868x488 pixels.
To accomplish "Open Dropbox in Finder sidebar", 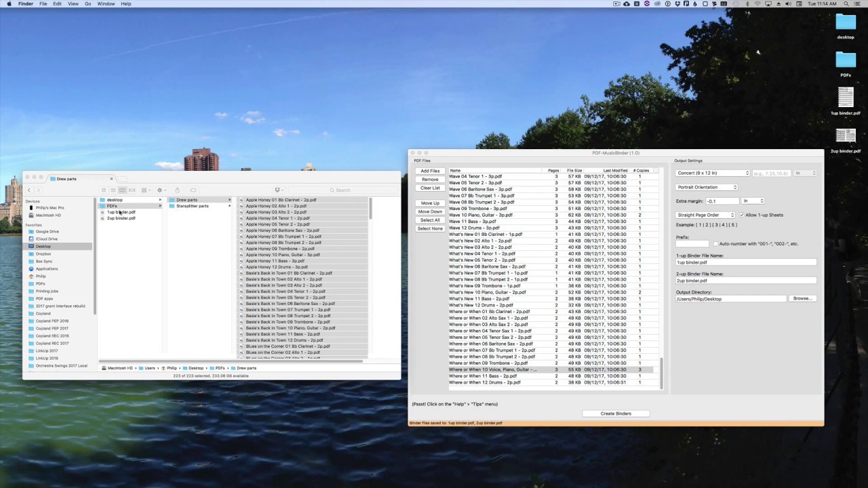I will click(x=43, y=254).
